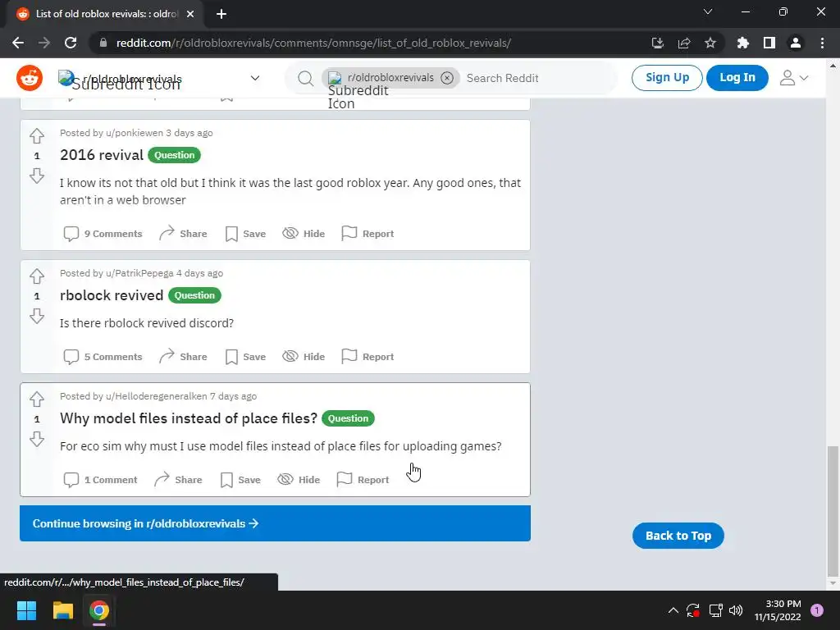Viewport: 840px width, 630px height.
Task: Open user u/ponkiewen profile link
Action: tap(135, 133)
